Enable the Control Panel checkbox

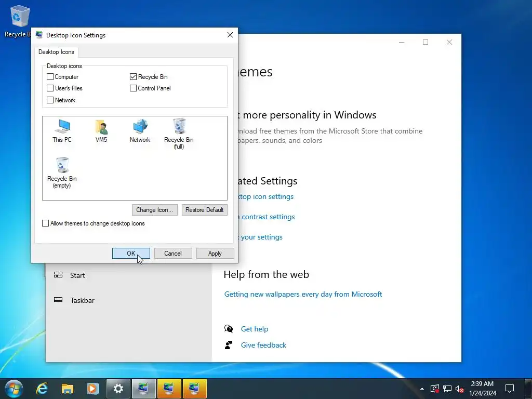[x=133, y=88]
